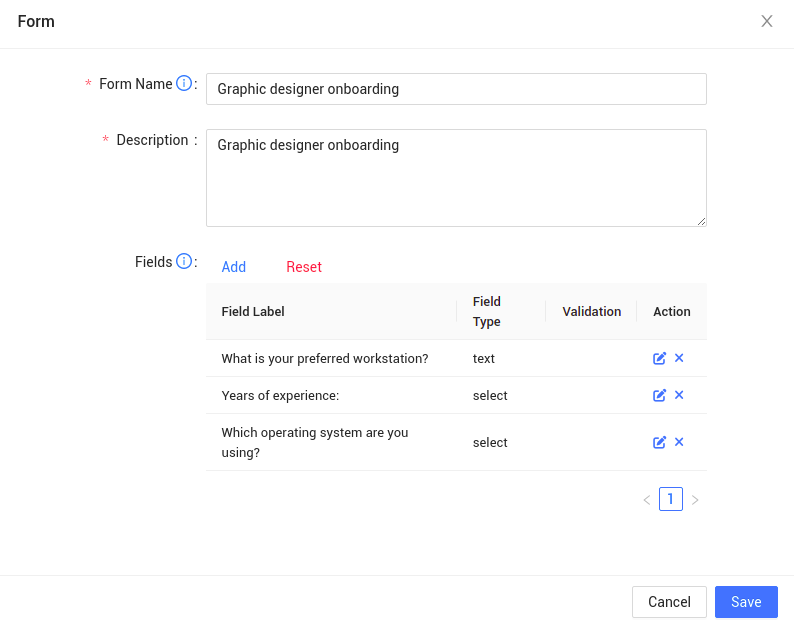Save the form
794x624 pixels.
(746, 602)
